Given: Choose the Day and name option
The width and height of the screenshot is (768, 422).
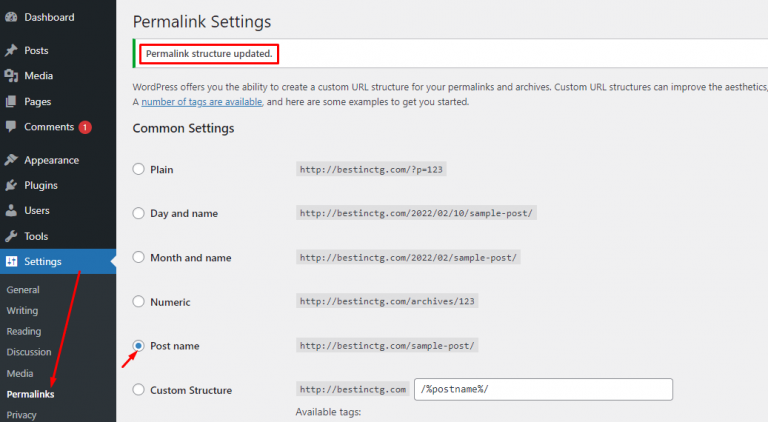Looking at the screenshot, I should [x=139, y=213].
